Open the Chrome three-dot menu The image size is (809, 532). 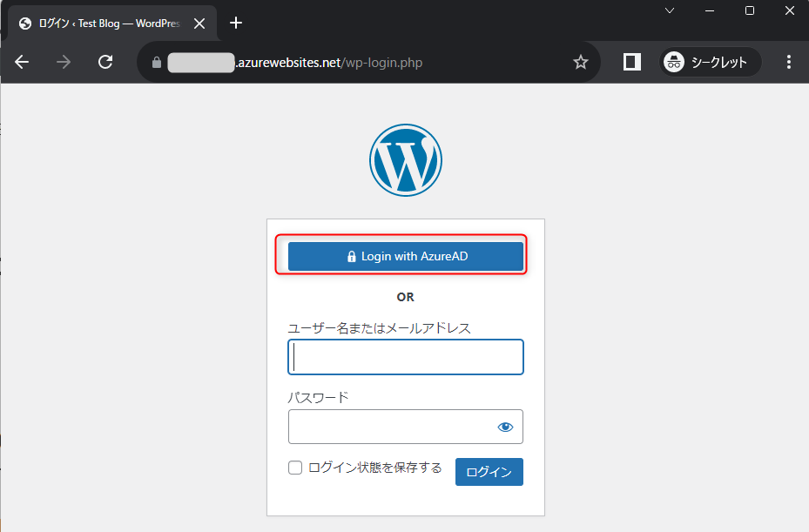[x=789, y=63]
